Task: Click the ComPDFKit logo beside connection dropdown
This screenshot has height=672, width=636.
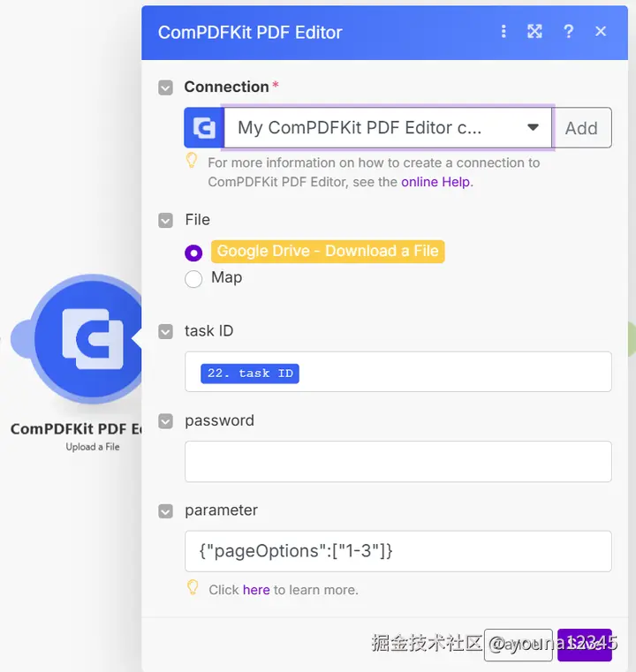Action: (204, 128)
